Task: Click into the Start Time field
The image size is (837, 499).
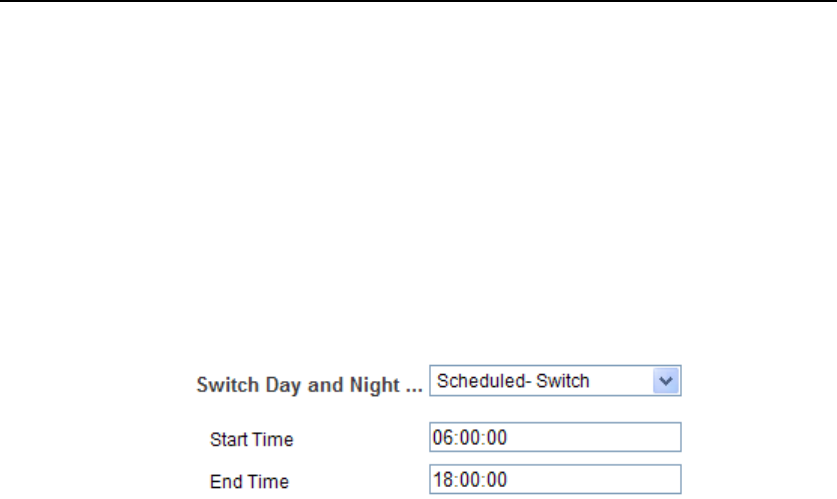Action: [x=555, y=438]
